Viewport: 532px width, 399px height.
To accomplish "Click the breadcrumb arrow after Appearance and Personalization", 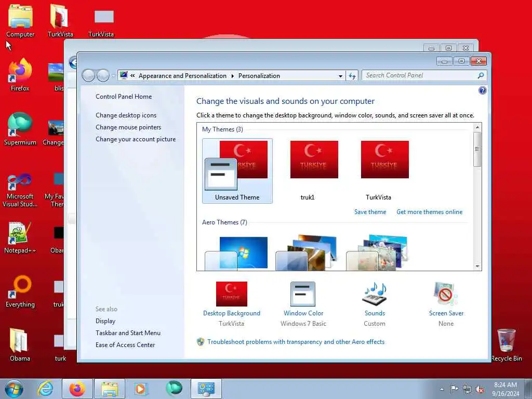I will pyautogui.click(x=232, y=76).
